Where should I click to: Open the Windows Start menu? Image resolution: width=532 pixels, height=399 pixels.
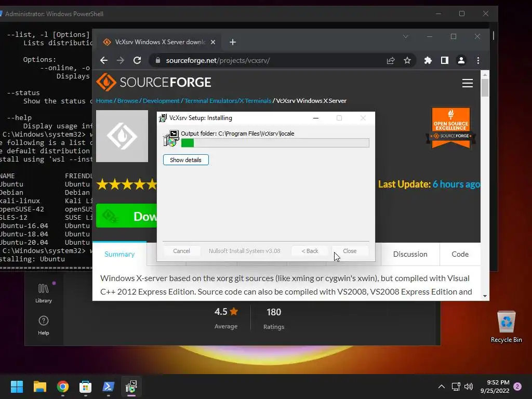coord(17,387)
